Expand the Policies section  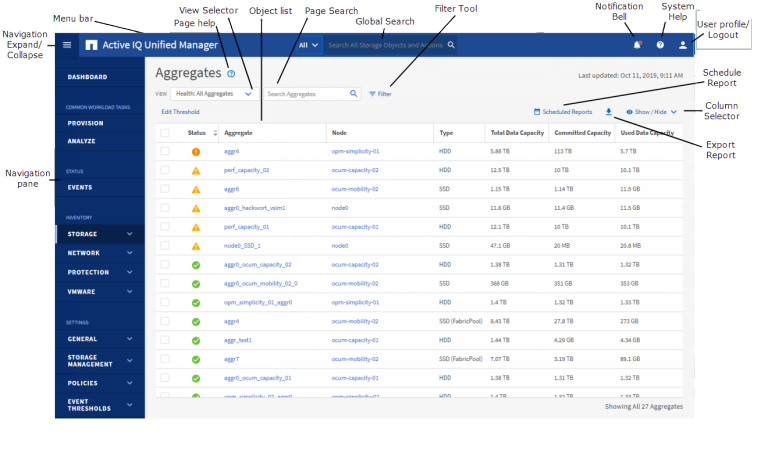tap(100, 383)
